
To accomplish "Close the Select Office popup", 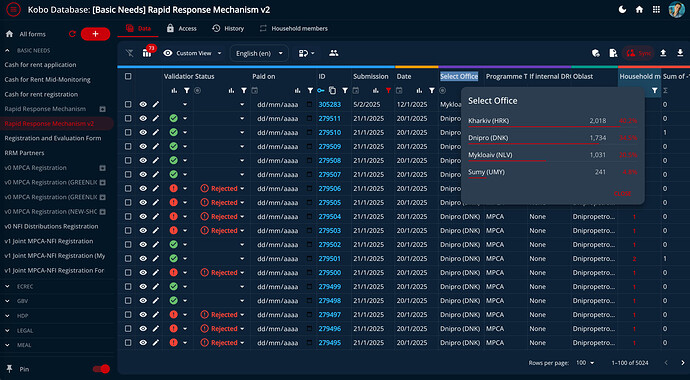I will (x=622, y=194).
